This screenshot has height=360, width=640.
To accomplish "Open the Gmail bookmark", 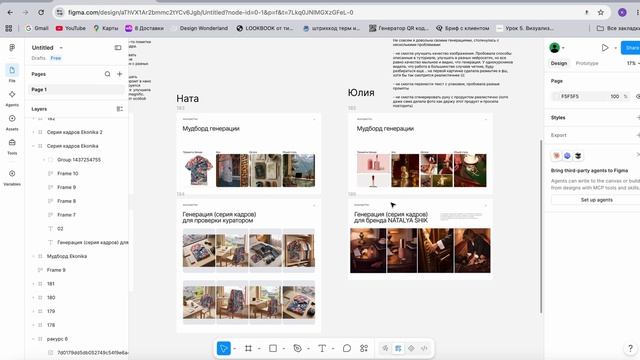I will pyautogui.click(x=37, y=28).
